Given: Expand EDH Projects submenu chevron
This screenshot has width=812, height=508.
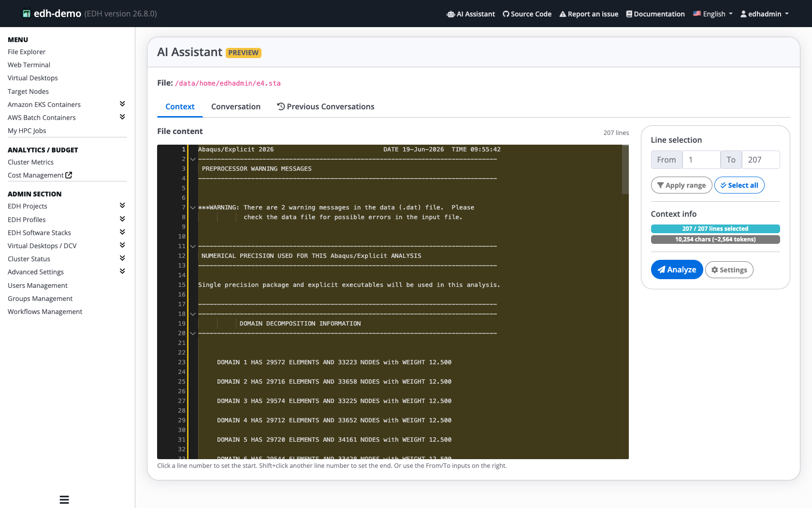Looking at the screenshot, I should tap(122, 206).
